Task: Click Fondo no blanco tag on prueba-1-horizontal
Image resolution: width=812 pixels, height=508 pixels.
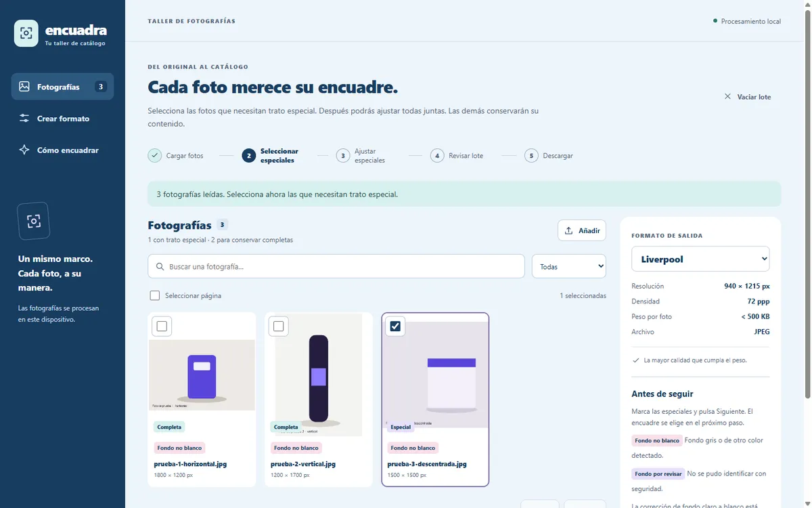Action: (180, 448)
